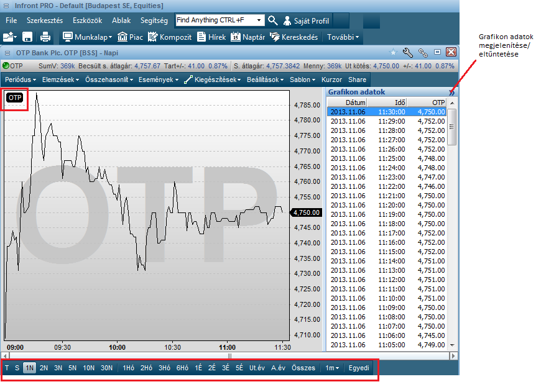Collapse the Grafikon adatok panel with chevron

451,93
